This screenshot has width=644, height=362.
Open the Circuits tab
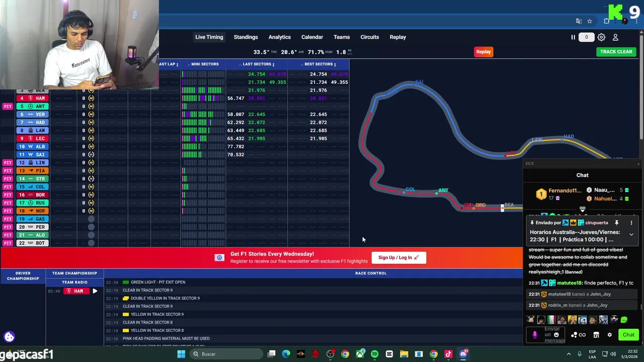point(369,37)
